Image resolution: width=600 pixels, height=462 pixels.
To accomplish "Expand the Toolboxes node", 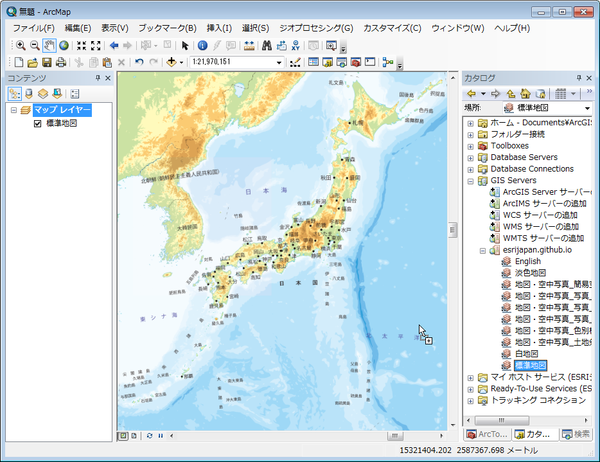I will [471, 147].
